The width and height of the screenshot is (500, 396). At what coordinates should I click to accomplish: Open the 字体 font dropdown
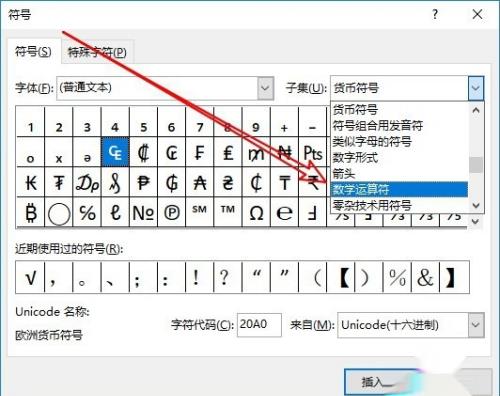coord(265,88)
